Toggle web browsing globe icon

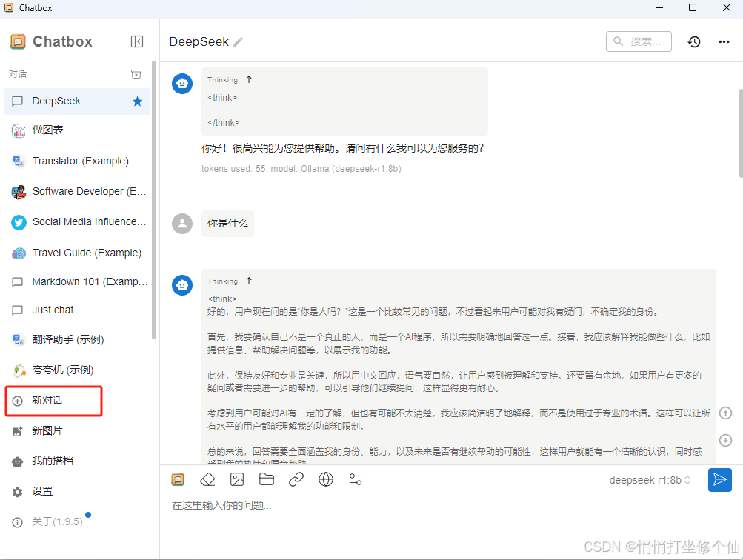[x=326, y=480]
